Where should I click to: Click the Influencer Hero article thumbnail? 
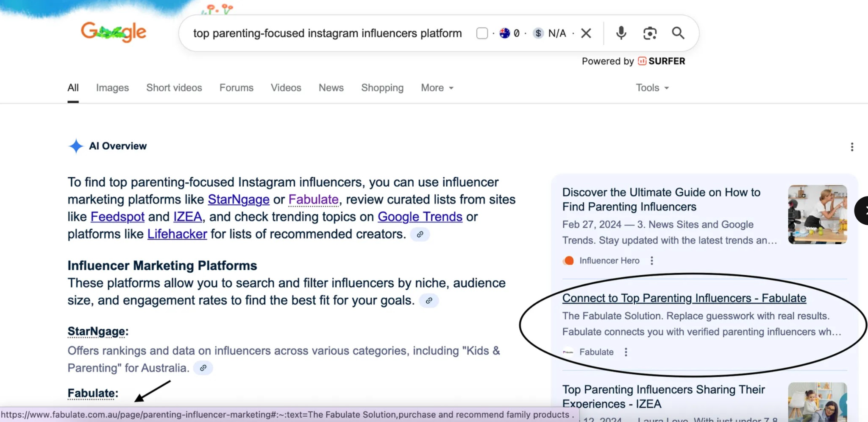pyautogui.click(x=817, y=215)
